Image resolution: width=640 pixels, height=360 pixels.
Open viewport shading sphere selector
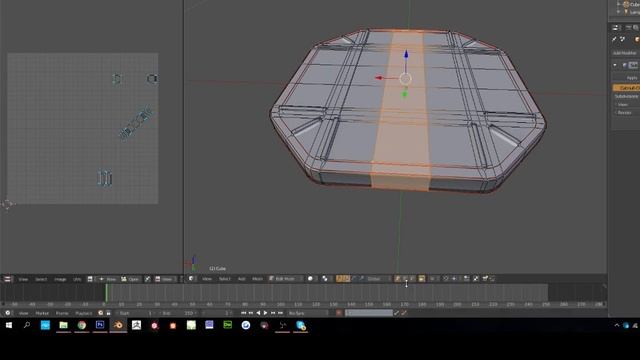coord(311,279)
